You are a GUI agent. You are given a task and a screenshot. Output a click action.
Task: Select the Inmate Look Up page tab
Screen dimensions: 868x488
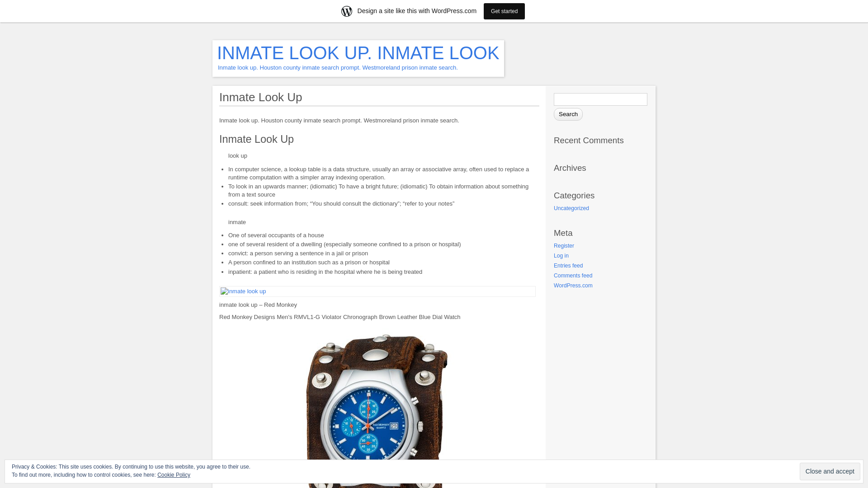coord(260,97)
